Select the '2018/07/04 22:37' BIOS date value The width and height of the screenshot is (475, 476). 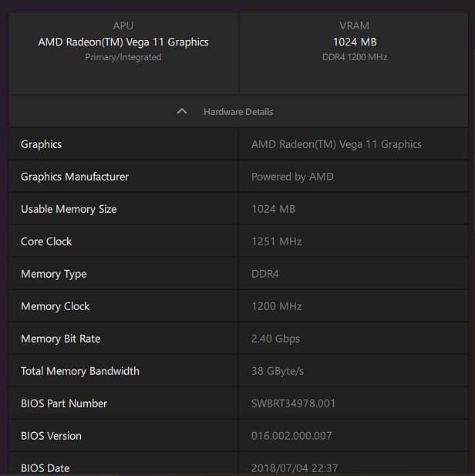[x=295, y=468]
